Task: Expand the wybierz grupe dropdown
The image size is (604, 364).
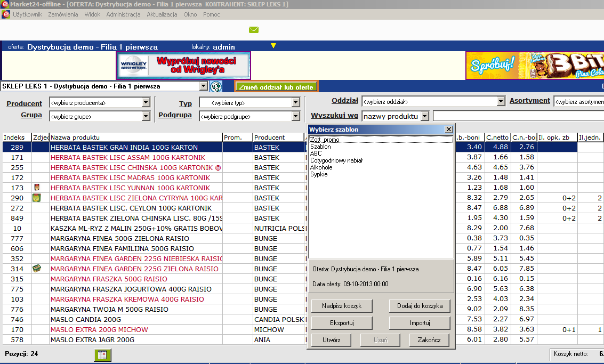Action: coord(146,116)
